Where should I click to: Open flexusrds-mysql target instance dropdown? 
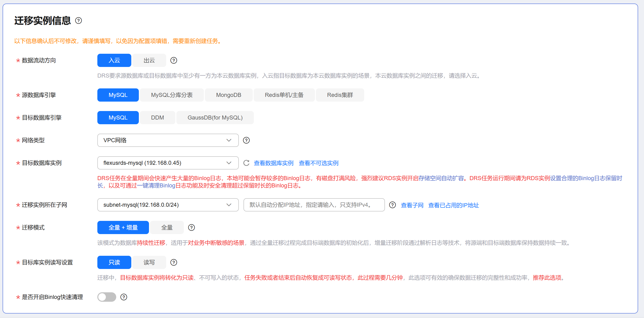click(168, 163)
